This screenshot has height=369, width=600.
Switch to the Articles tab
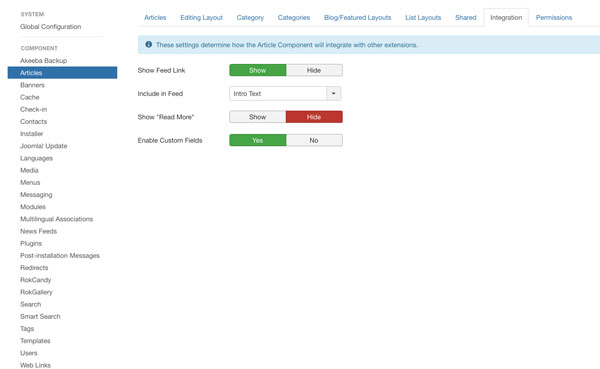pyautogui.click(x=155, y=18)
